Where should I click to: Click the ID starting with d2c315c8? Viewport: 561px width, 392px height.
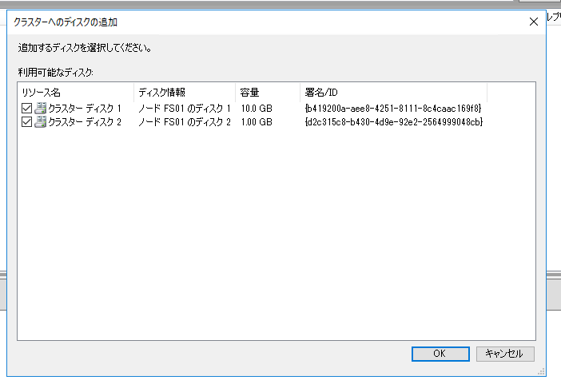pyautogui.click(x=394, y=122)
